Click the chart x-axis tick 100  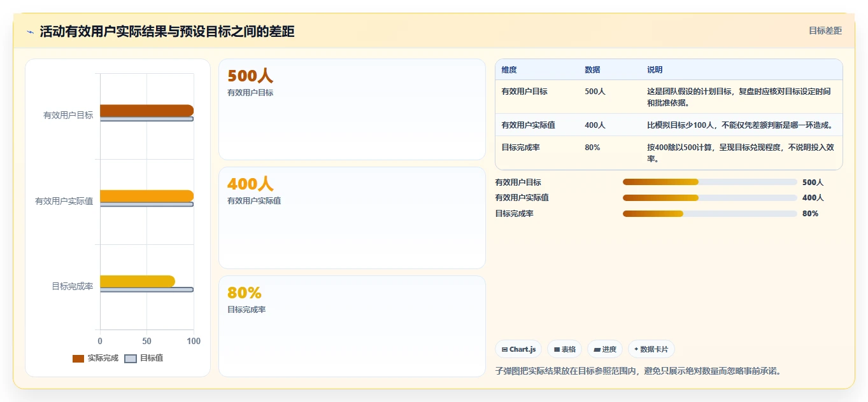point(194,342)
